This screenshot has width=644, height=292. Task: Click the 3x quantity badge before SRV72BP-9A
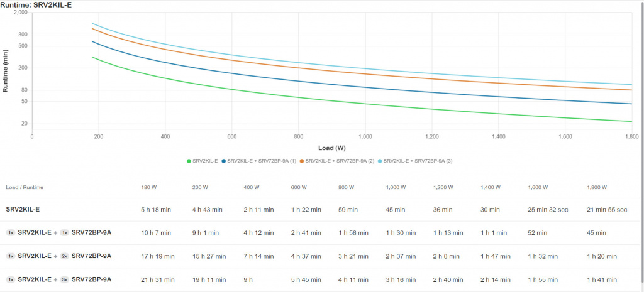(64, 279)
